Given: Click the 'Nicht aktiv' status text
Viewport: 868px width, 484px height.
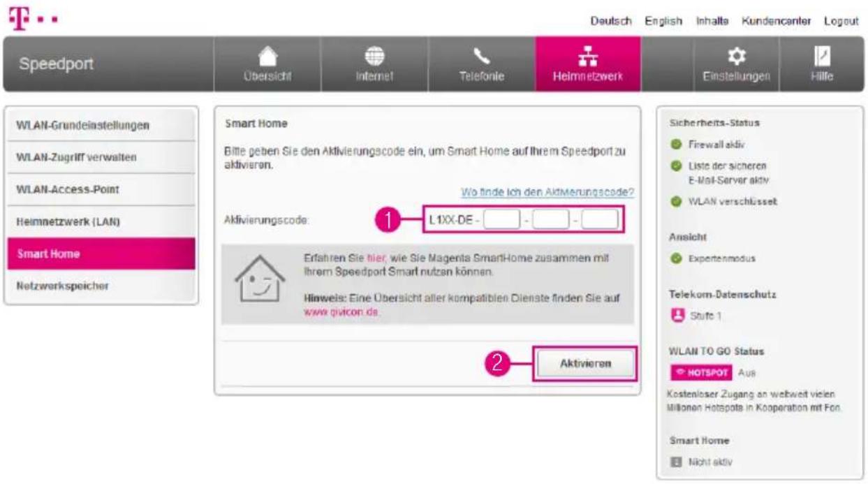Looking at the screenshot, I should click(710, 462).
